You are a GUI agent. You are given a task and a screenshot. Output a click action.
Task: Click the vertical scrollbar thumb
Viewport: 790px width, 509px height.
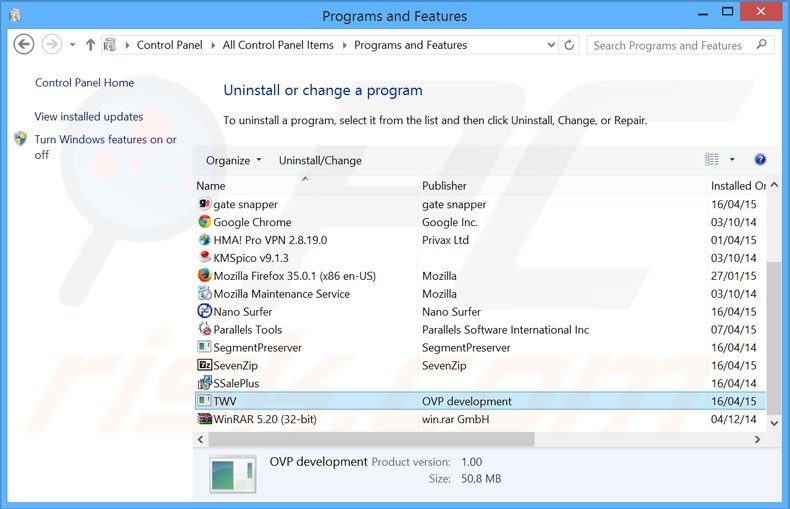point(774,338)
